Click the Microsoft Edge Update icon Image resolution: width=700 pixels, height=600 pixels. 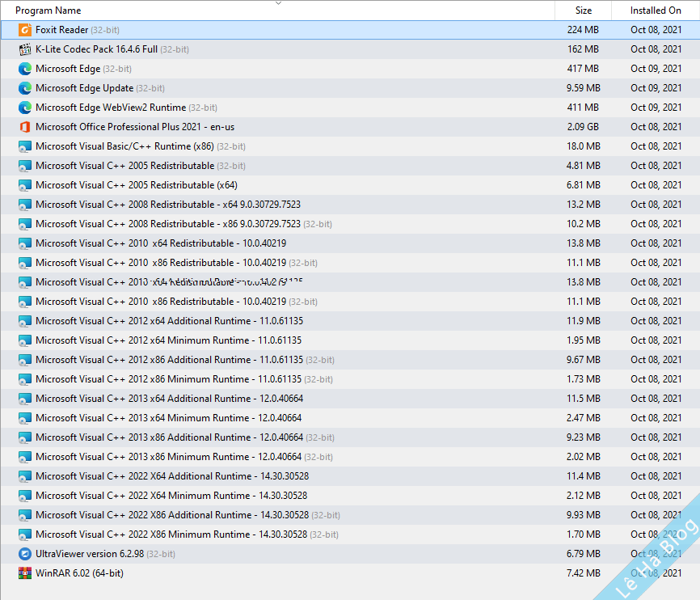25,88
